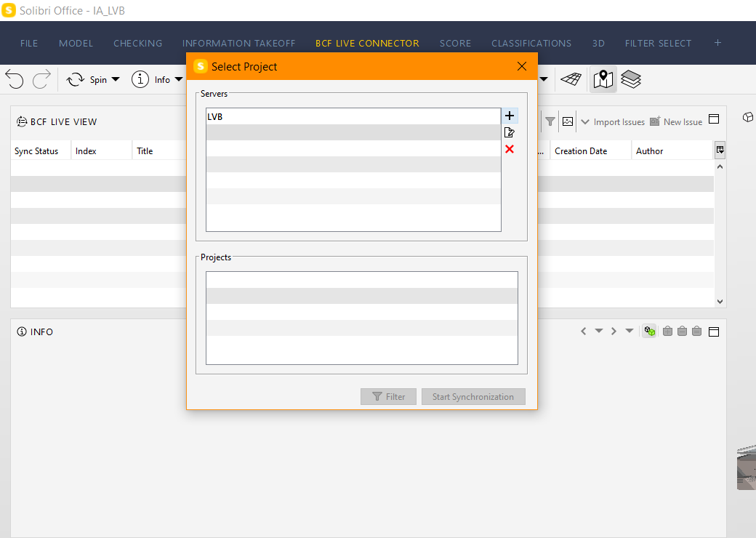Click the image snapshot icon in BCF view
This screenshot has width=756, height=538.
pos(568,121)
